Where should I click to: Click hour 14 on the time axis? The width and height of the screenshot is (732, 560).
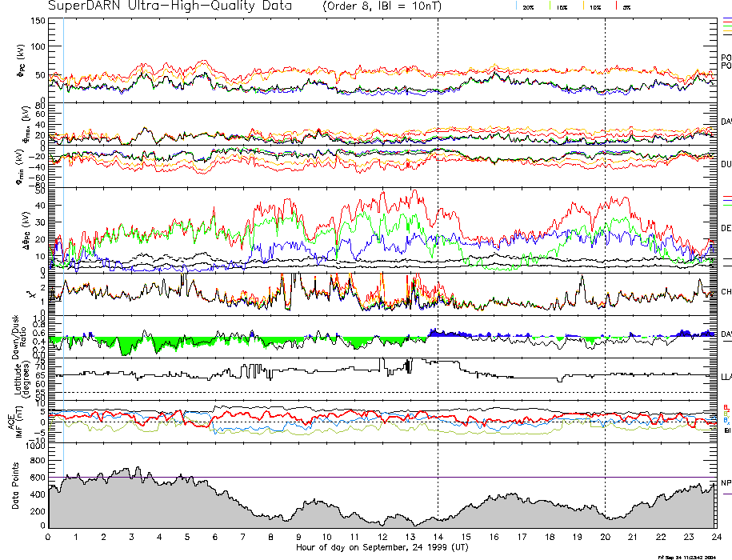coord(438,537)
